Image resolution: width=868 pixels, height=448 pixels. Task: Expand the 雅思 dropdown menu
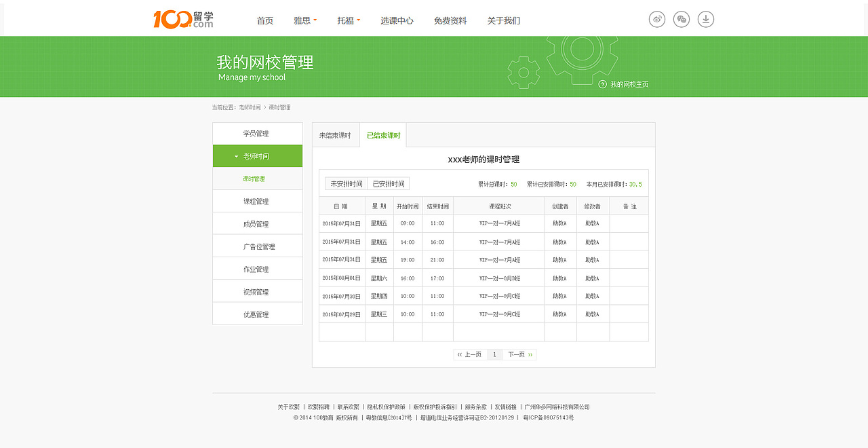click(305, 20)
